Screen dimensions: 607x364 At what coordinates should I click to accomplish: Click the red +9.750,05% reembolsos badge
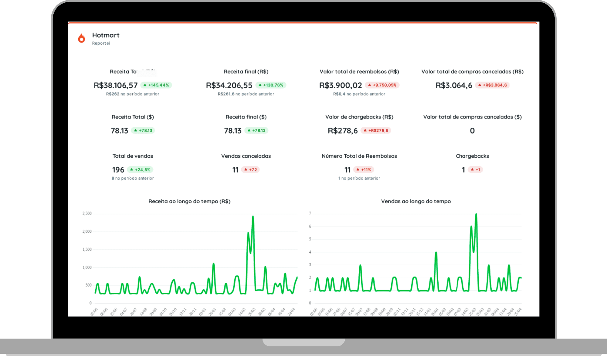point(382,85)
